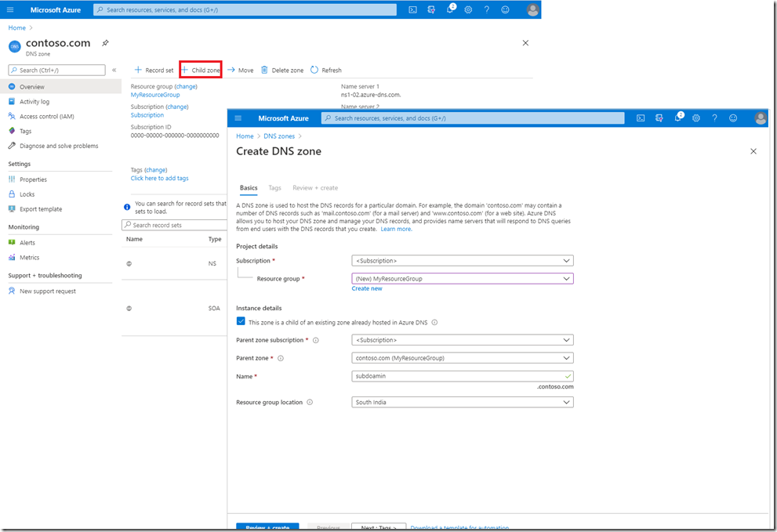Click the MyResourceGroup link in contoso.com overview
Viewport: 777px width, 532px height.
[155, 95]
